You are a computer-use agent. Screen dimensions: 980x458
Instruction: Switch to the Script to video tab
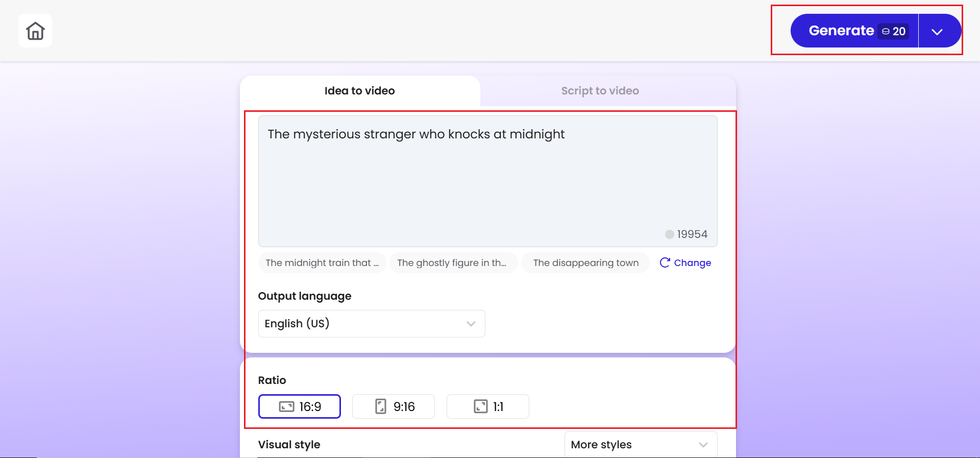click(x=600, y=91)
